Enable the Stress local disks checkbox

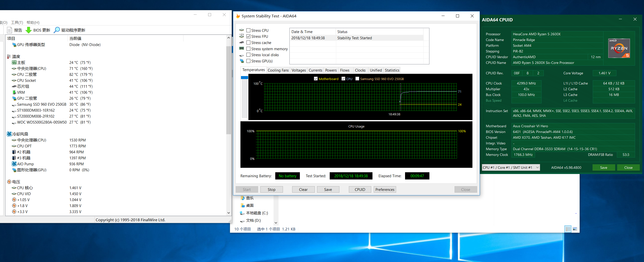[248, 55]
